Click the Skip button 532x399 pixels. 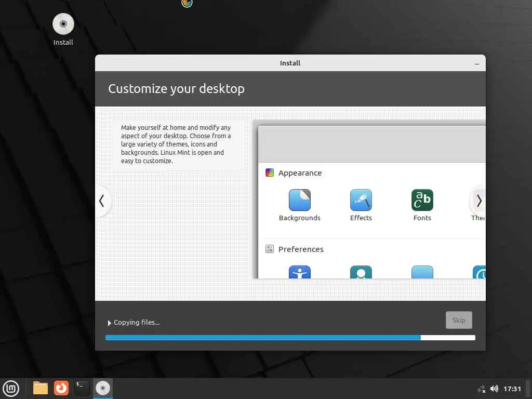coord(459,320)
